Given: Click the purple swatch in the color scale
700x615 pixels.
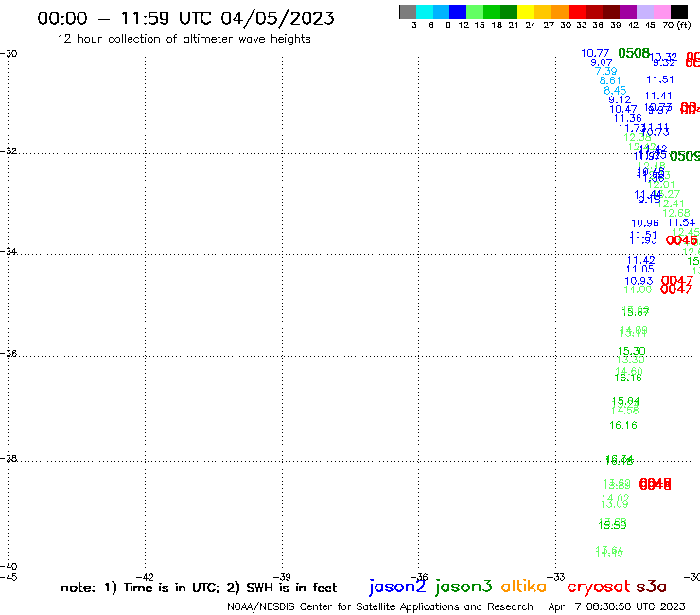Looking at the screenshot, I should pyautogui.click(x=628, y=11).
